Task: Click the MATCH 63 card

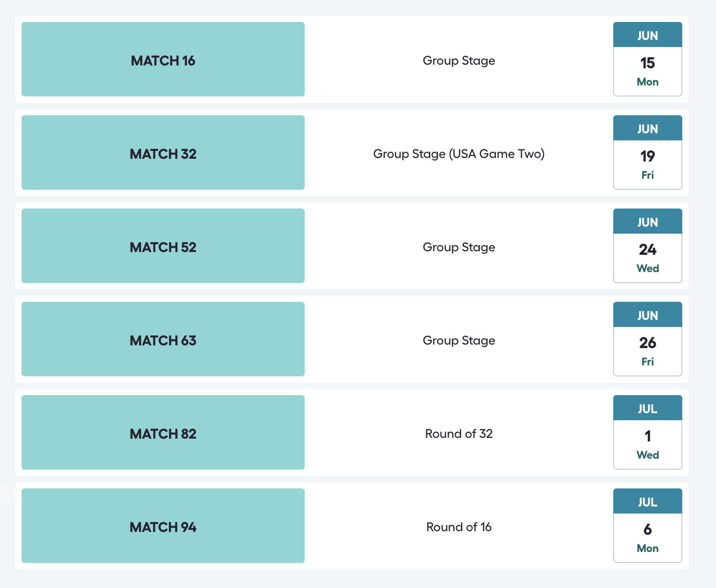Action: 163,339
